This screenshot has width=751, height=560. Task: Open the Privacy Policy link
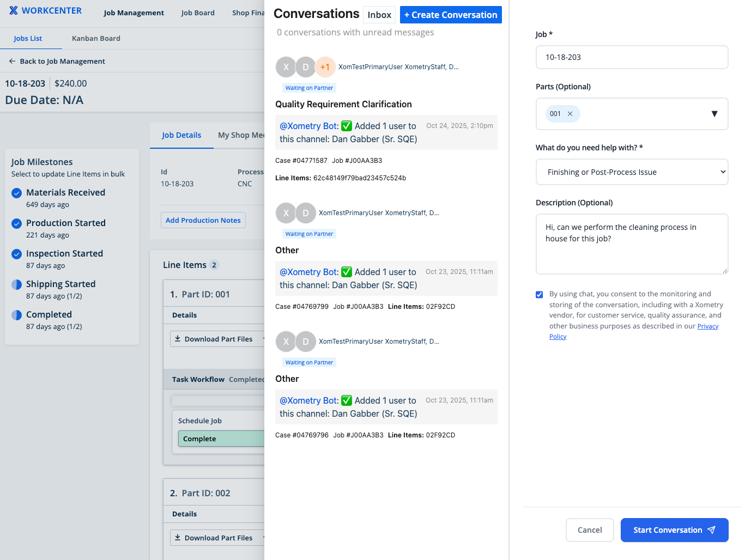[x=708, y=326]
